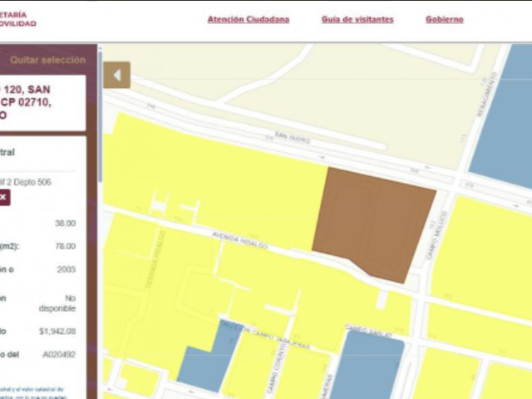The width and height of the screenshot is (532, 399).
Task: Click the CP 02710 address heading
Action: (x=27, y=102)
